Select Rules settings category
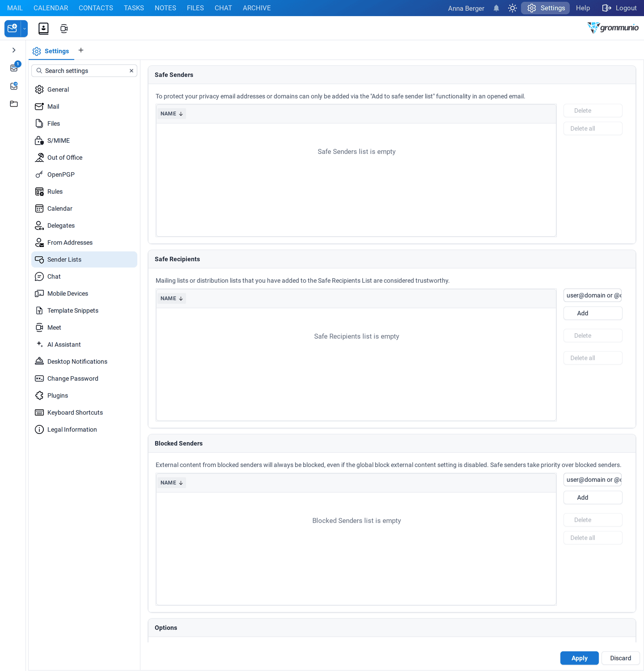 pos(84,191)
